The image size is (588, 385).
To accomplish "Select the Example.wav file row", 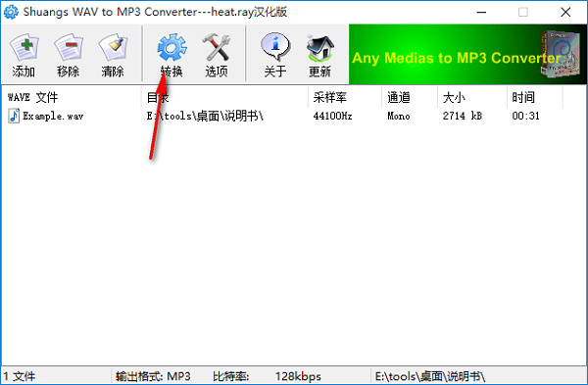I will [281, 116].
